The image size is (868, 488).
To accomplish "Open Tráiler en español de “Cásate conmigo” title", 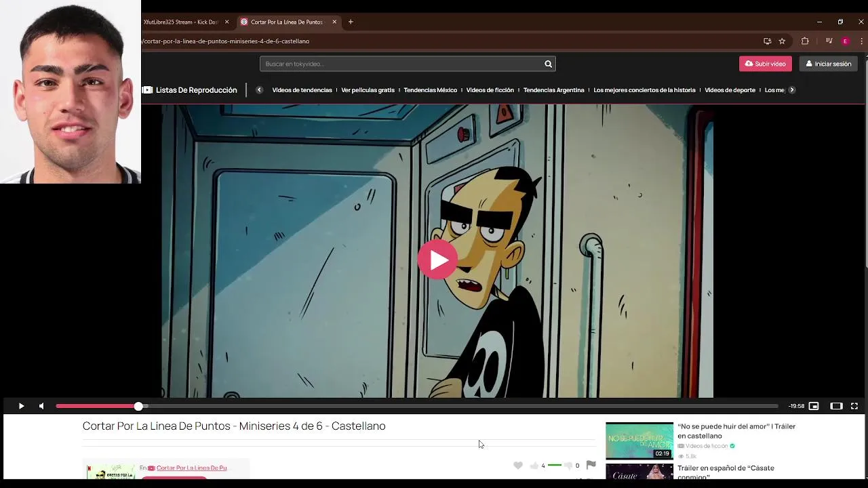I will click(x=726, y=472).
